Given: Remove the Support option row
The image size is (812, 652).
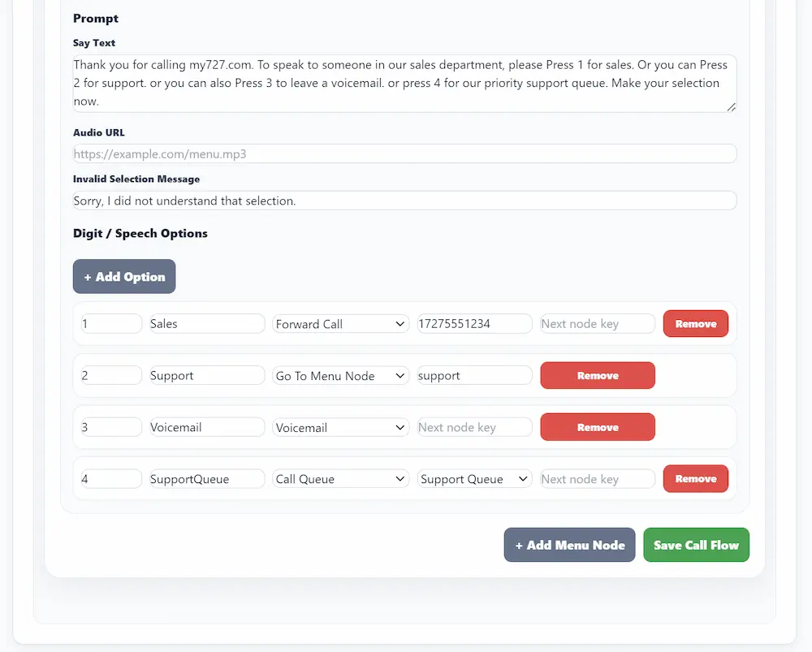Looking at the screenshot, I should [x=598, y=375].
